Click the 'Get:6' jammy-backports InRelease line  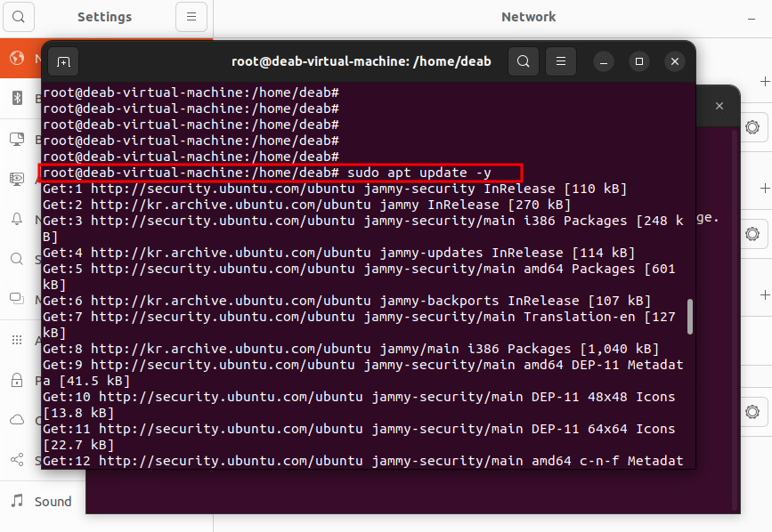(x=346, y=301)
